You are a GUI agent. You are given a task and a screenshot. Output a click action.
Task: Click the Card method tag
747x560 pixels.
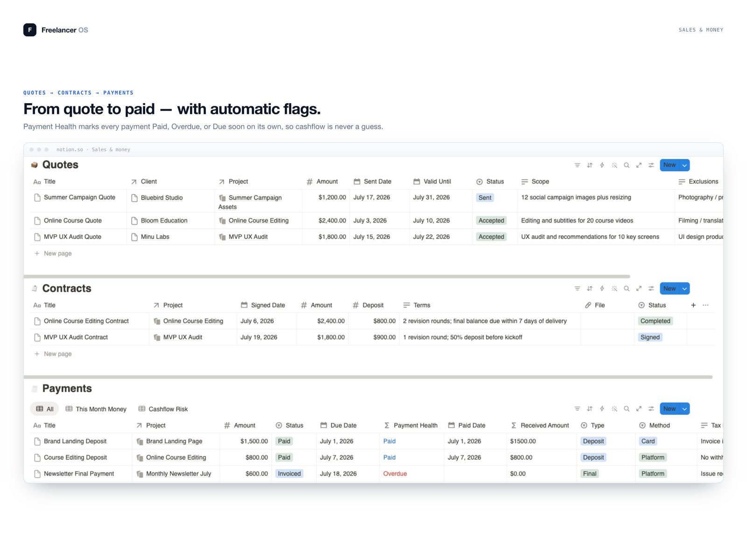648,441
